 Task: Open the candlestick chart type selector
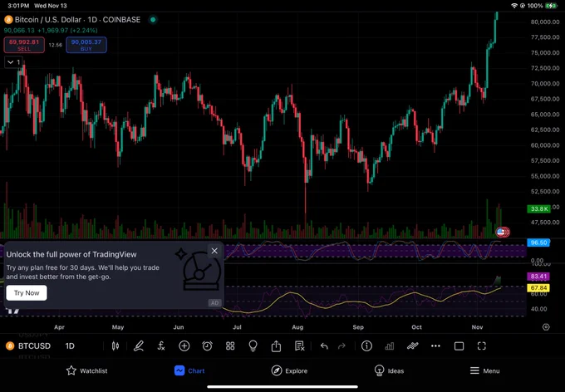pyautogui.click(x=115, y=346)
